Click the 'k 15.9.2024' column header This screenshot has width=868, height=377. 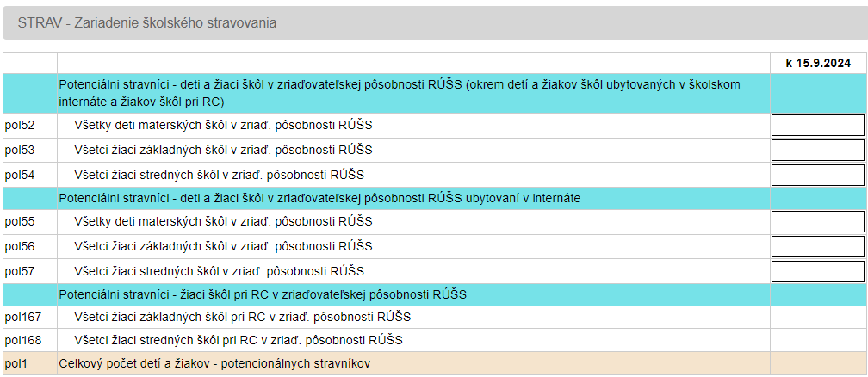(818, 63)
